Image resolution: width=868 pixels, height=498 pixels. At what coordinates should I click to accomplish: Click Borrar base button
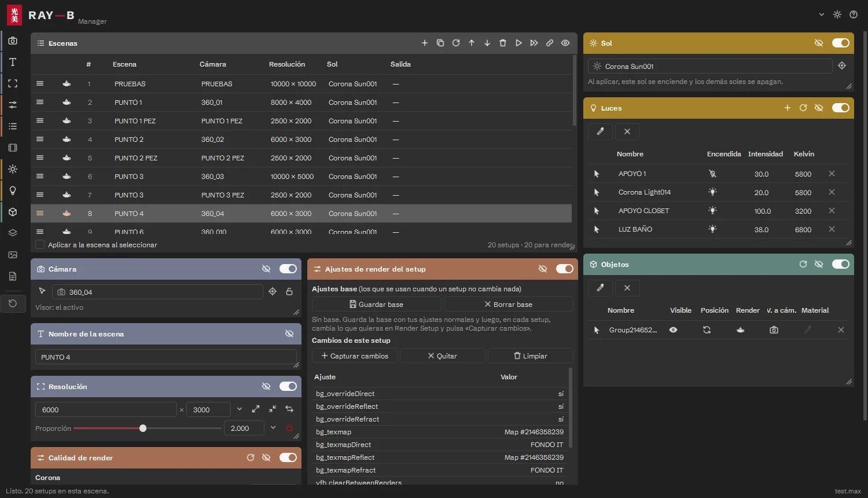click(x=509, y=304)
